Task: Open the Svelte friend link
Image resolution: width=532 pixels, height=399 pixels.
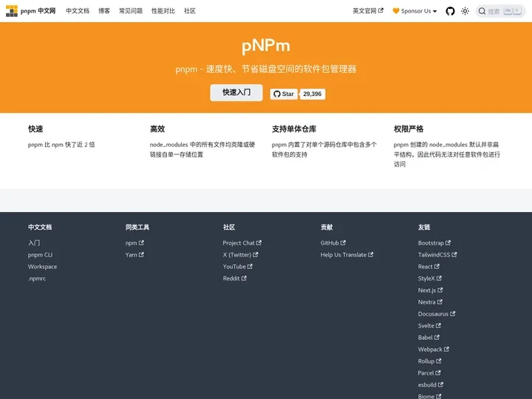Action: coord(429,326)
